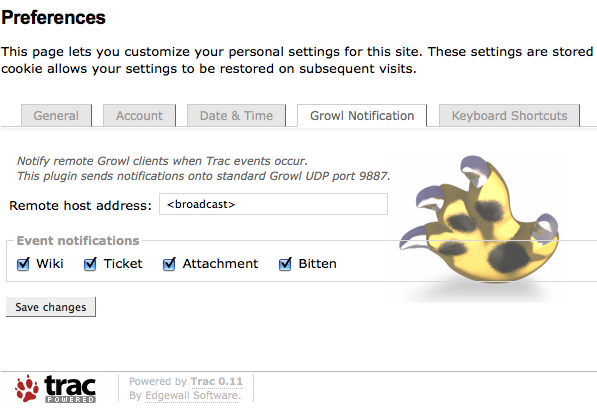Select the Date & Time tab
Image resolution: width=597 pixels, height=416 pixels.
tap(236, 115)
